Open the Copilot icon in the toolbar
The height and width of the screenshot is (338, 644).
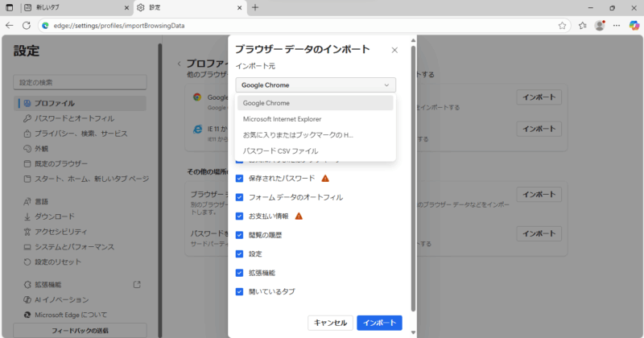tap(634, 26)
